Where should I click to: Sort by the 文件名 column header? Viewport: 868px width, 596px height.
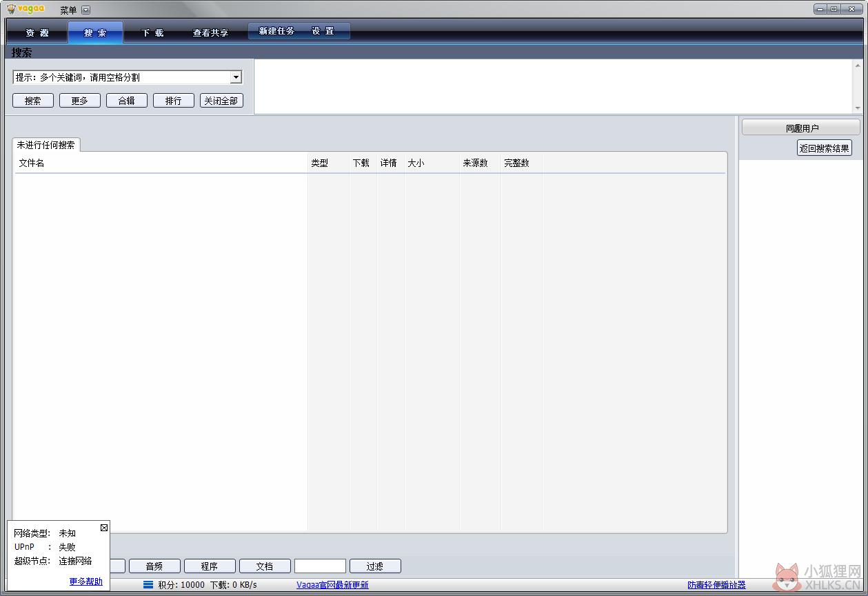161,163
